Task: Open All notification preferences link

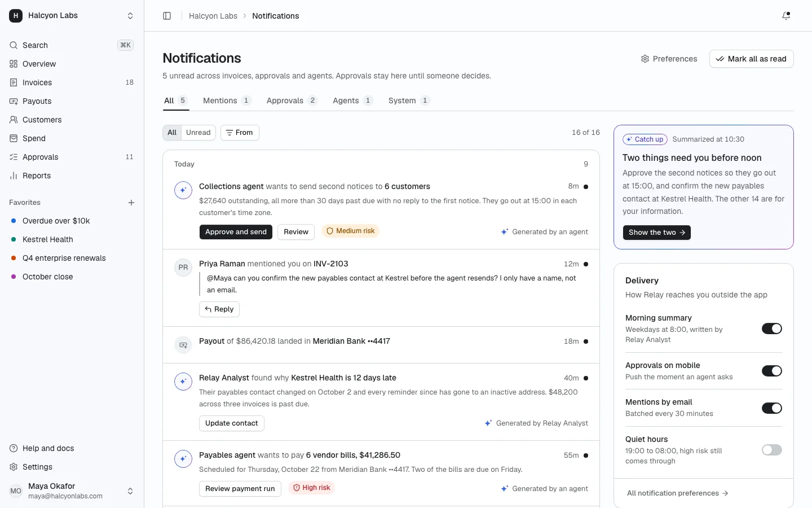Action: tap(678, 493)
